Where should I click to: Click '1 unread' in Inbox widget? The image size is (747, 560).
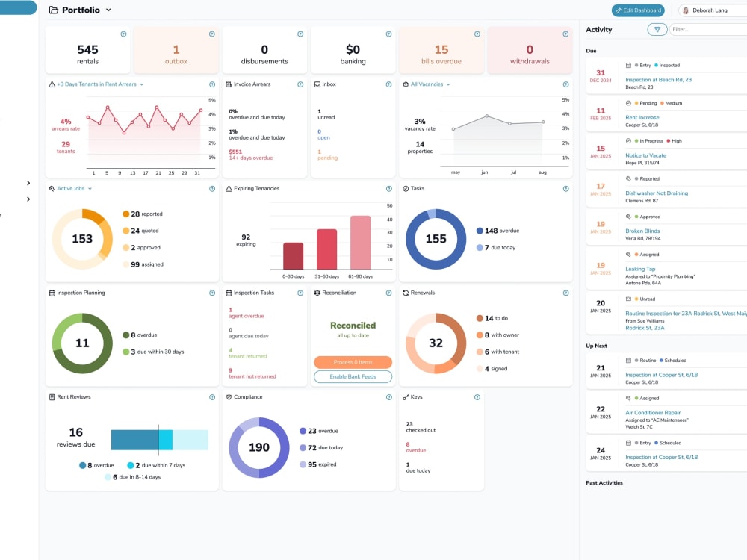(x=326, y=114)
